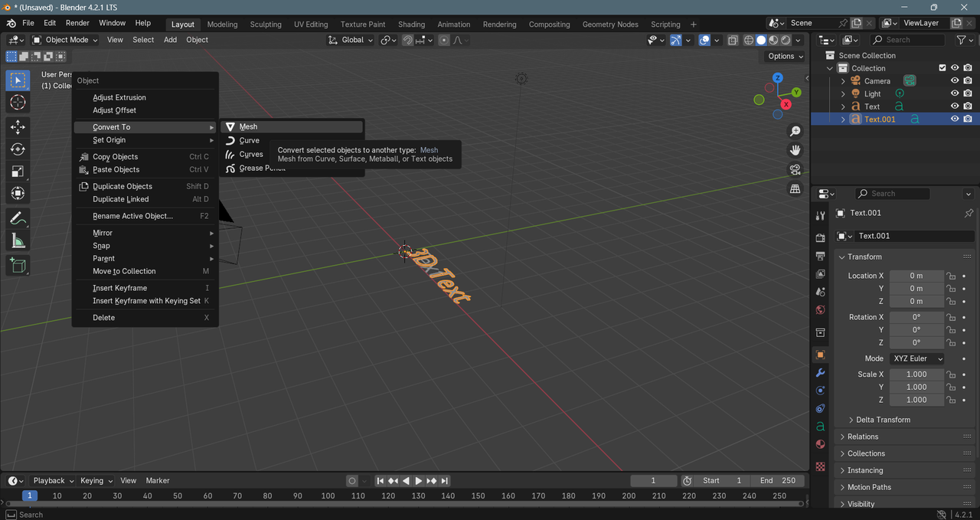Select the Measure tool
Viewport: 980px width, 520px height.
pos(18,241)
